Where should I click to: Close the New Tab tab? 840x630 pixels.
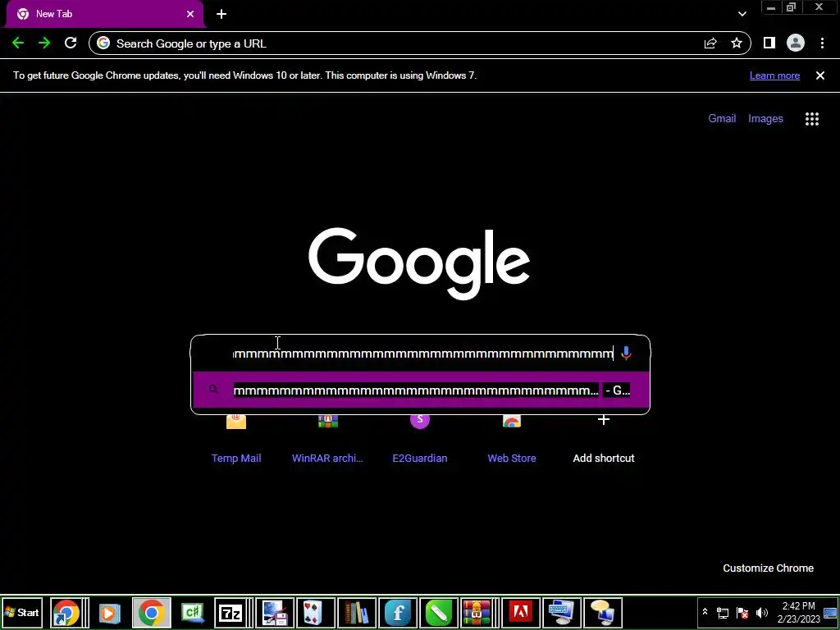[x=190, y=14]
